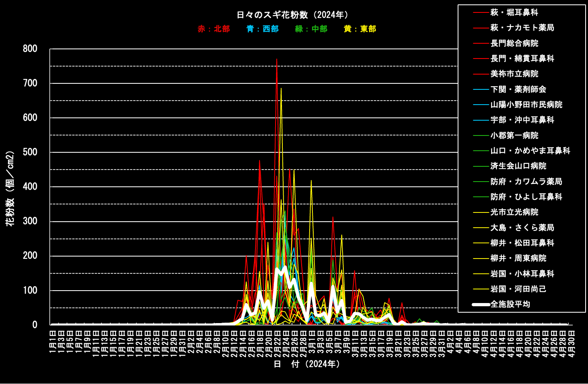This screenshot has width=588, height=384.
Task: Click the tallest red peak near 770
Action: click(x=277, y=59)
